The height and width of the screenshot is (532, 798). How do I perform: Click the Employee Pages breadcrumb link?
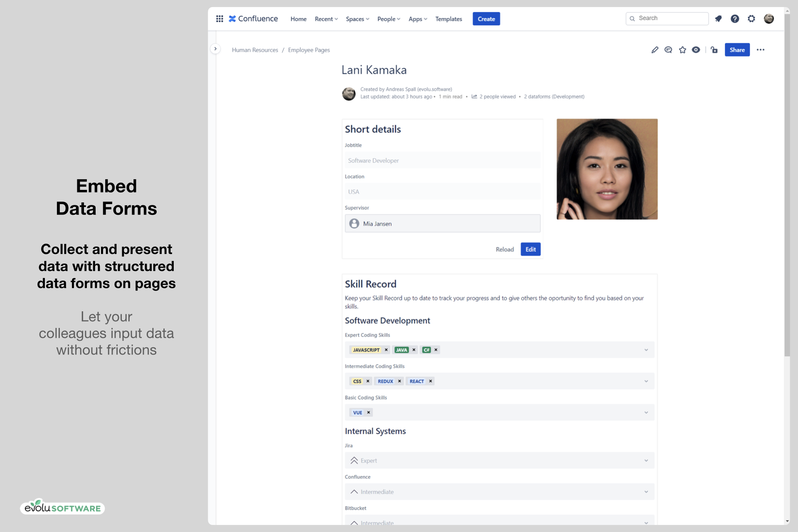[x=309, y=50]
